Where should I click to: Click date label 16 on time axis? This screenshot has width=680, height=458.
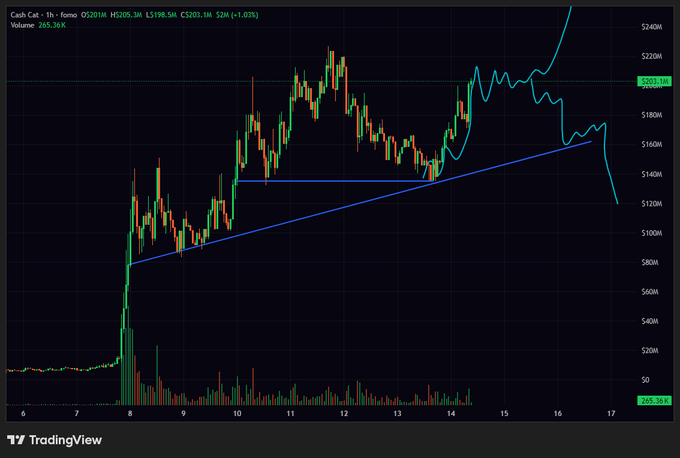(558, 413)
